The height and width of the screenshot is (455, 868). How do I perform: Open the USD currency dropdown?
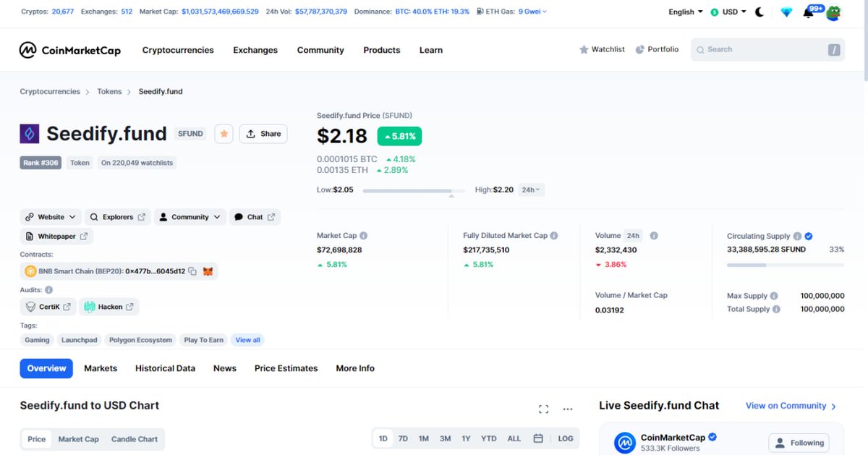pyautogui.click(x=728, y=12)
